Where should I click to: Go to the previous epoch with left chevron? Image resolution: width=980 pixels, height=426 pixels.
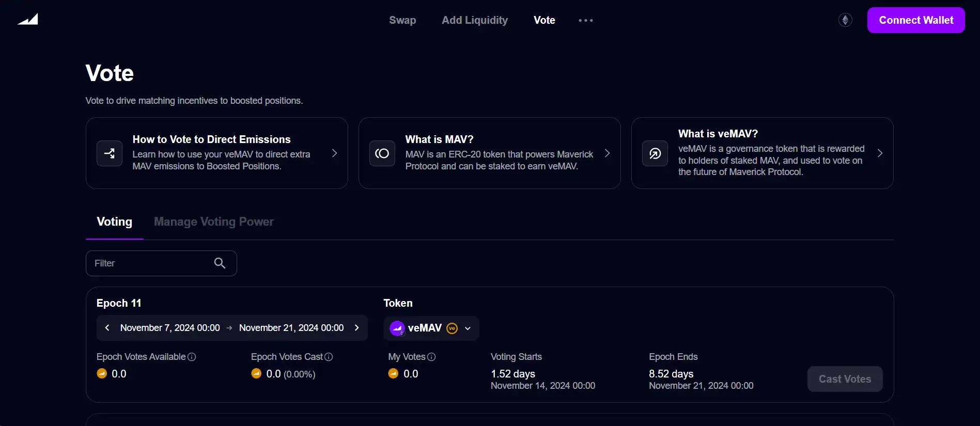coord(107,328)
